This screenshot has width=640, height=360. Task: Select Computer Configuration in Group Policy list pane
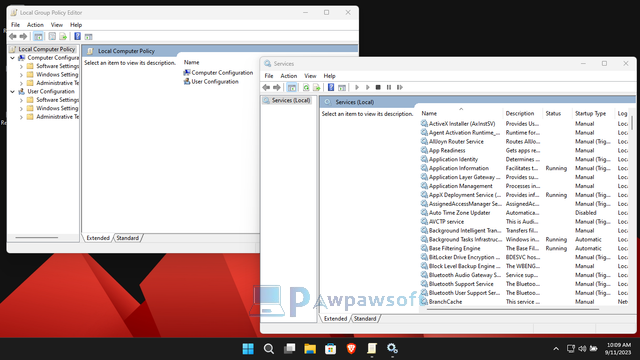218,73
